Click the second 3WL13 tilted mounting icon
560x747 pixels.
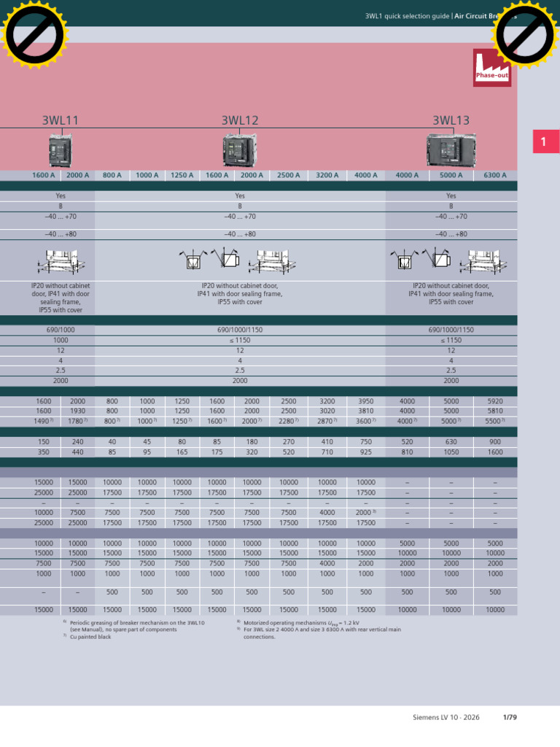point(437,258)
